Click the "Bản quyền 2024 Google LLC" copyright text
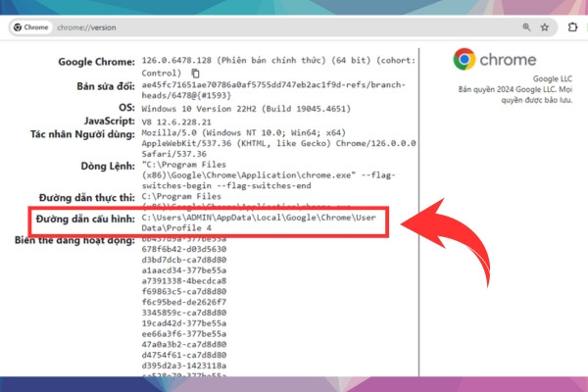The width and height of the screenshot is (588, 392). 508,89
